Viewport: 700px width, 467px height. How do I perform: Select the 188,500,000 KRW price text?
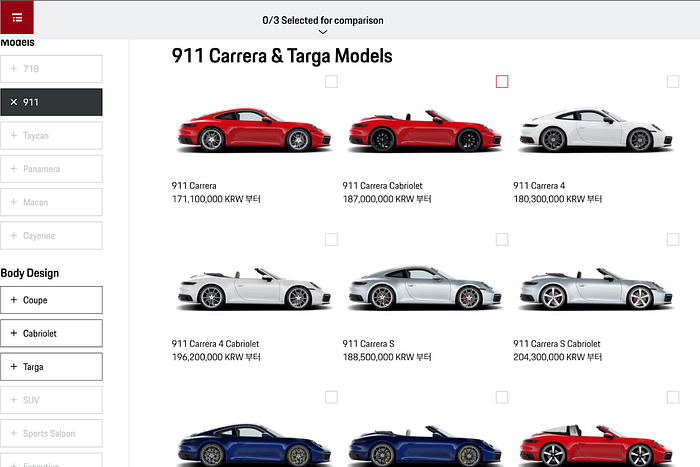387,357
